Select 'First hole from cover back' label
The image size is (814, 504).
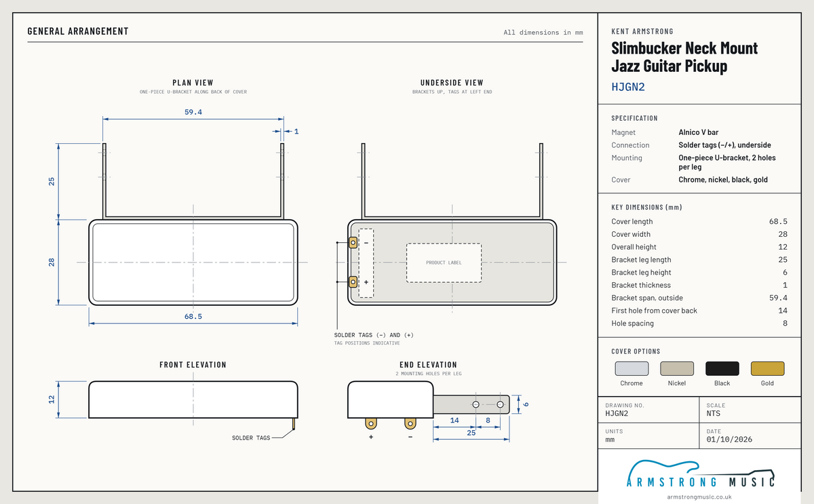pyautogui.click(x=654, y=311)
